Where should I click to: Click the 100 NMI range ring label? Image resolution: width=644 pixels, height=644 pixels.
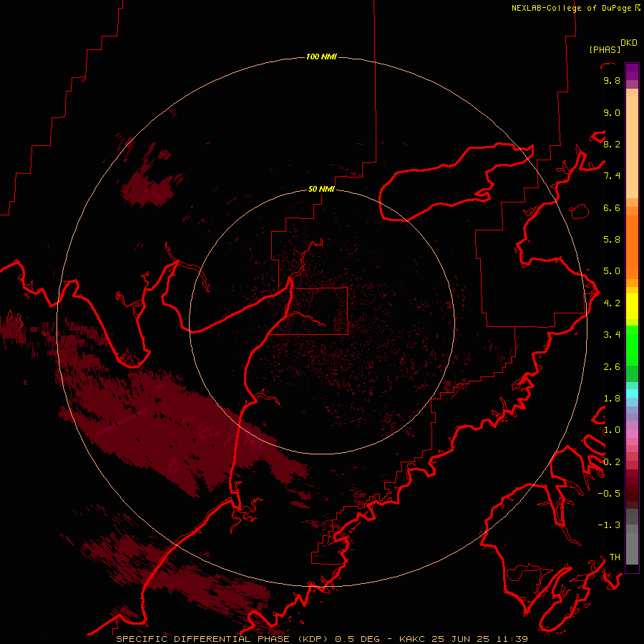pyautogui.click(x=321, y=57)
